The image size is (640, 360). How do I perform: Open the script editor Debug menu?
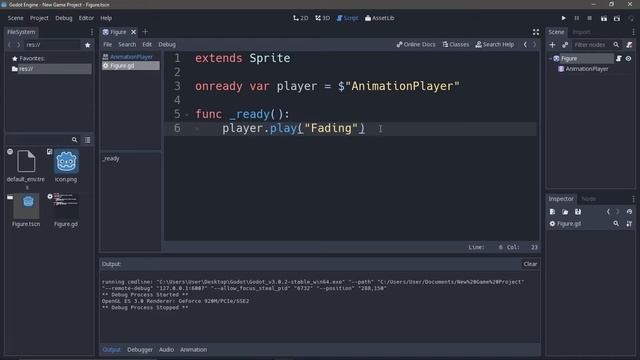pyautogui.click(x=167, y=44)
